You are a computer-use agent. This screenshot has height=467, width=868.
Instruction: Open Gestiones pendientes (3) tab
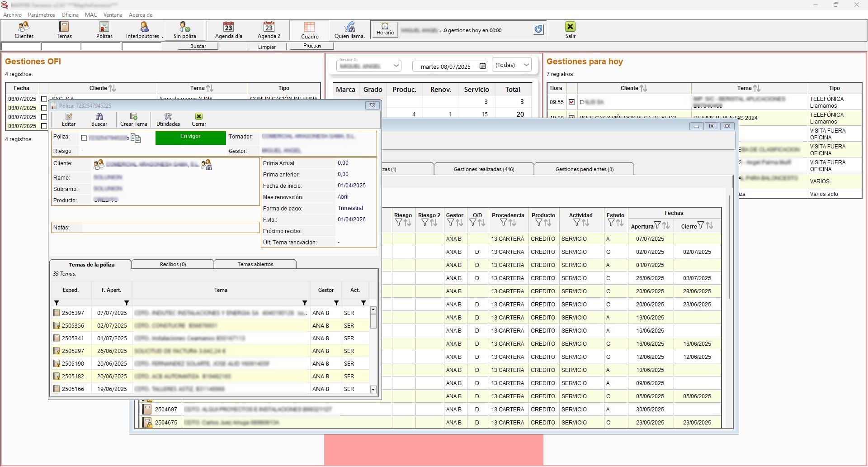584,169
